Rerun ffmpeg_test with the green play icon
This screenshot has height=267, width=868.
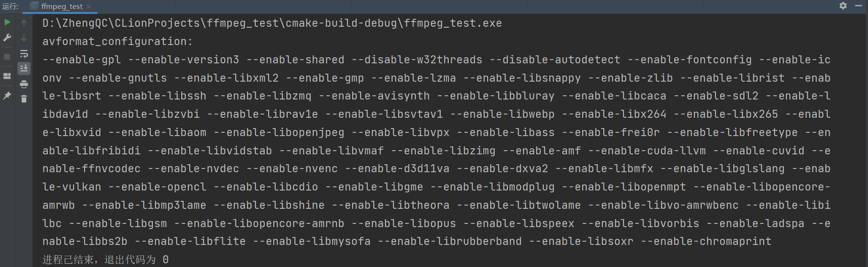7,23
